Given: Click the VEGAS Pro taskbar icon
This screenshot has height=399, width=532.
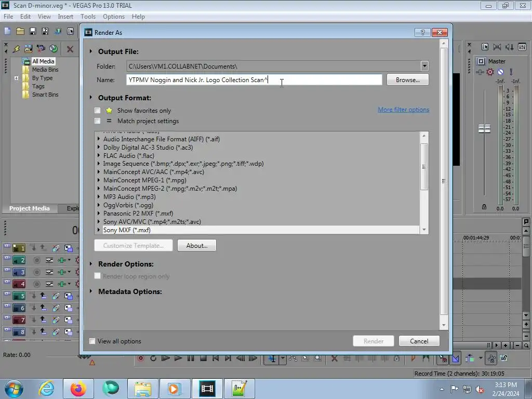Looking at the screenshot, I should pos(207,389).
